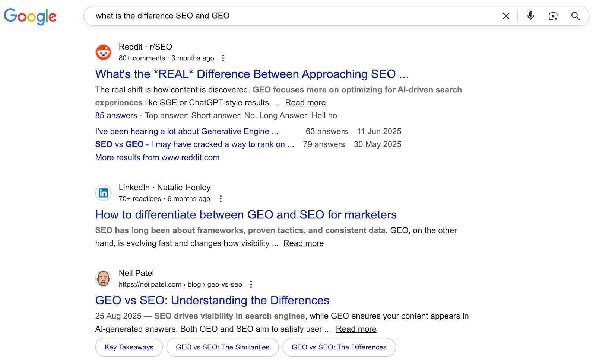Start voice search with microphone
Screen dimensions: 596x364
coord(531,16)
